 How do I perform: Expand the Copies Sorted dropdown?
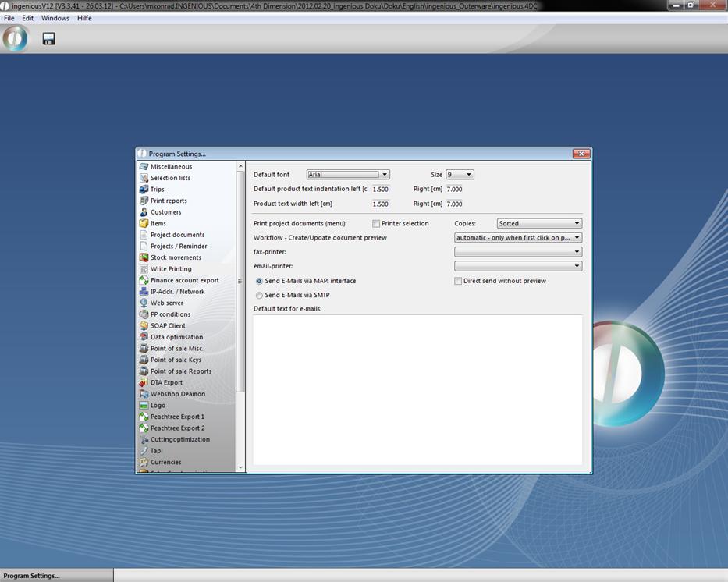(539, 224)
